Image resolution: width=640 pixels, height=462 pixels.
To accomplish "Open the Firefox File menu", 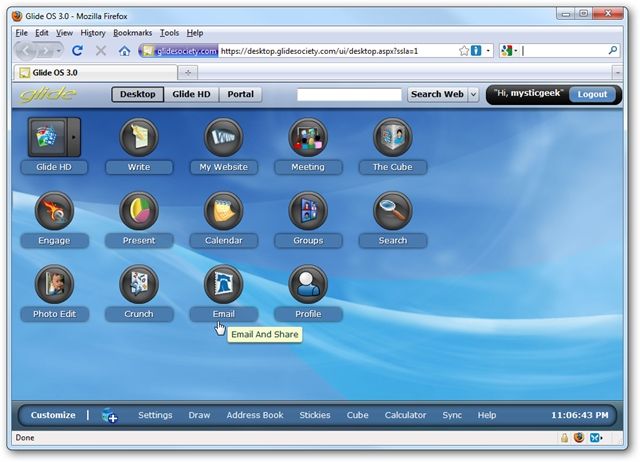I will 22,33.
